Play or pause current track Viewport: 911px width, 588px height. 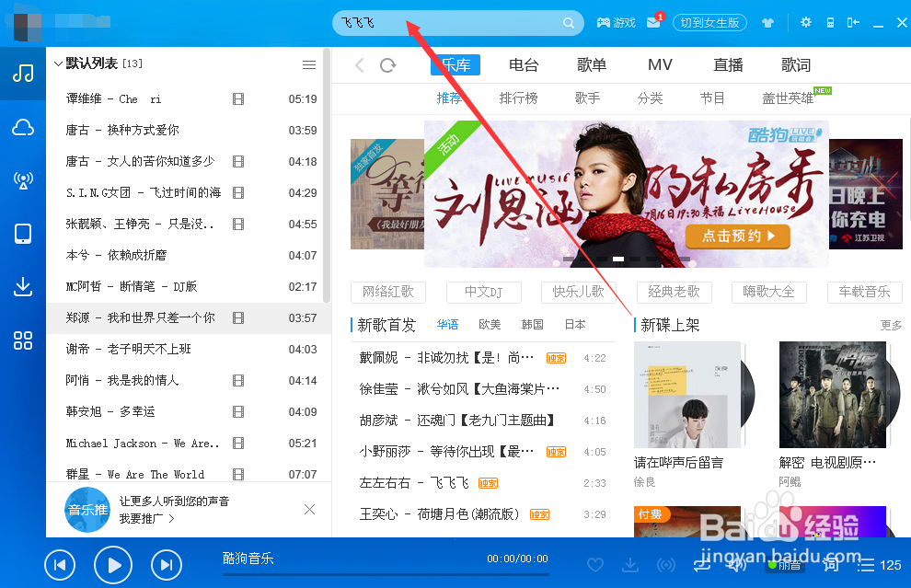coord(113,565)
